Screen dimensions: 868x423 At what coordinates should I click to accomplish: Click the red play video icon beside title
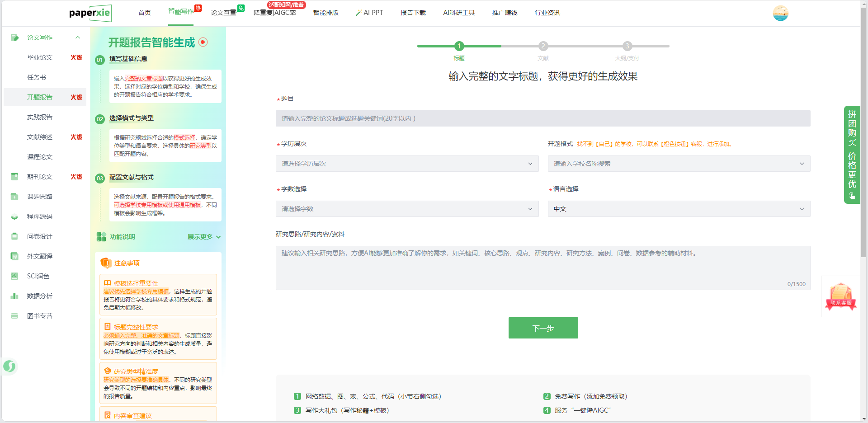point(203,42)
